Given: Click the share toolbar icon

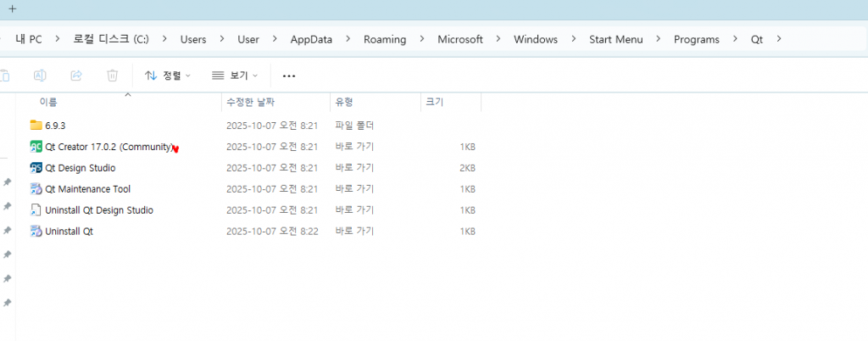Looking at the screenshot, I should pyautogui.click(x=76, y=75).
